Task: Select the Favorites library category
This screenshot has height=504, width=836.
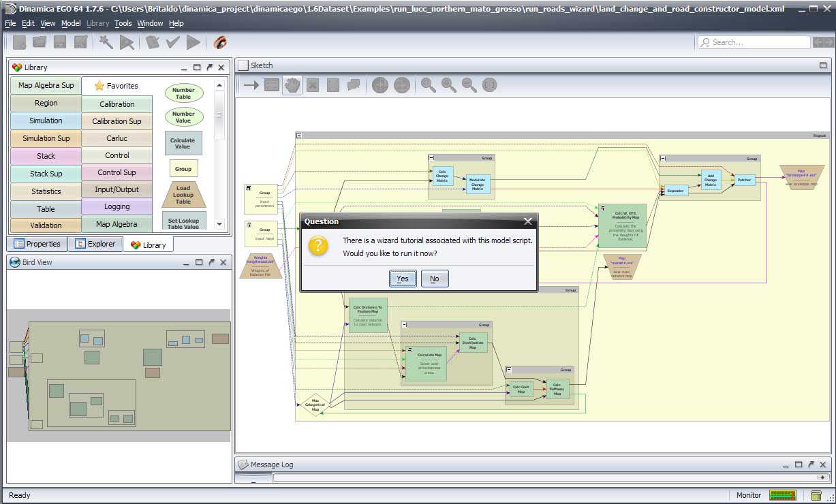Action: (117, 86)
